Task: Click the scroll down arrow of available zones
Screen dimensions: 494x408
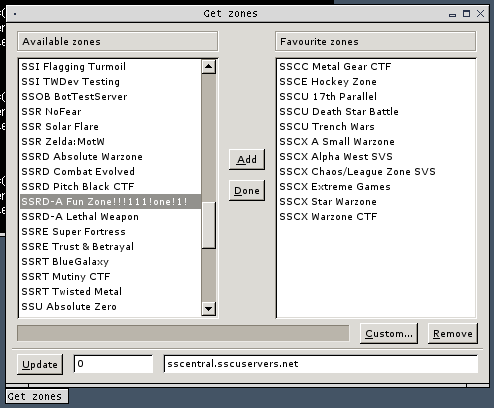Action: [209, 309]
